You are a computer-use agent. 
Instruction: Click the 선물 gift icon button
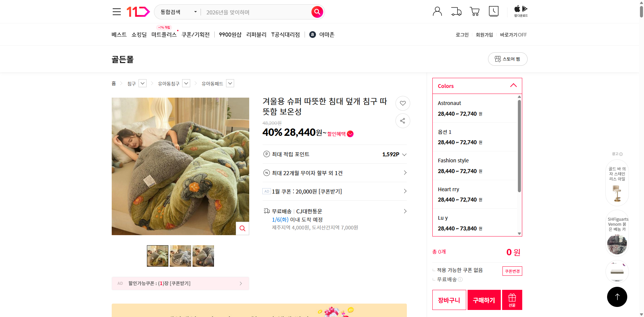point(512,300)
